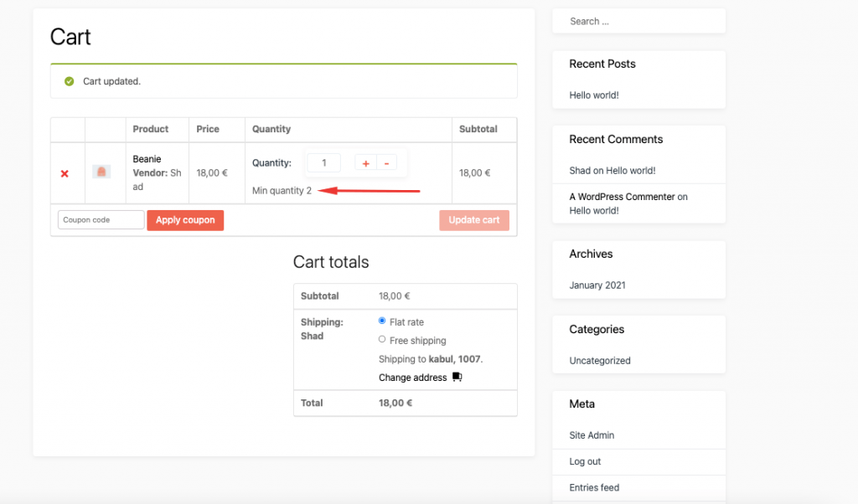The width and height of the screenshot is (858, 504).
Task: Click the green Cart updated checkmark icon
Action: coord(69,81)
